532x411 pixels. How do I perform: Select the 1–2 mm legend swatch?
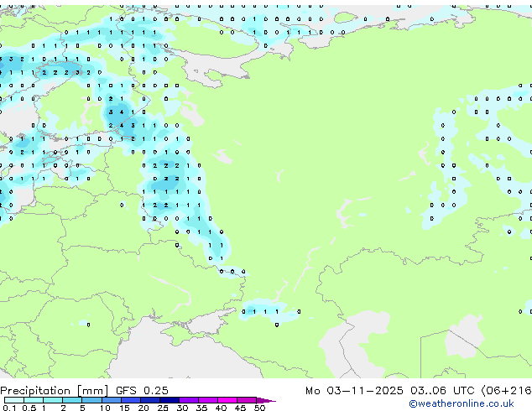tap(53, 400)
